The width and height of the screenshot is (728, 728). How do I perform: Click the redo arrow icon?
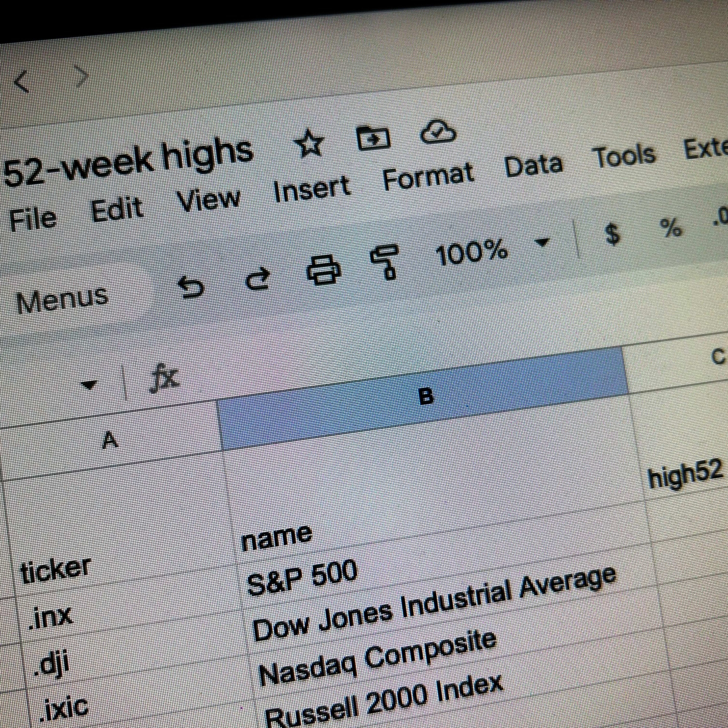click(258, 278)
